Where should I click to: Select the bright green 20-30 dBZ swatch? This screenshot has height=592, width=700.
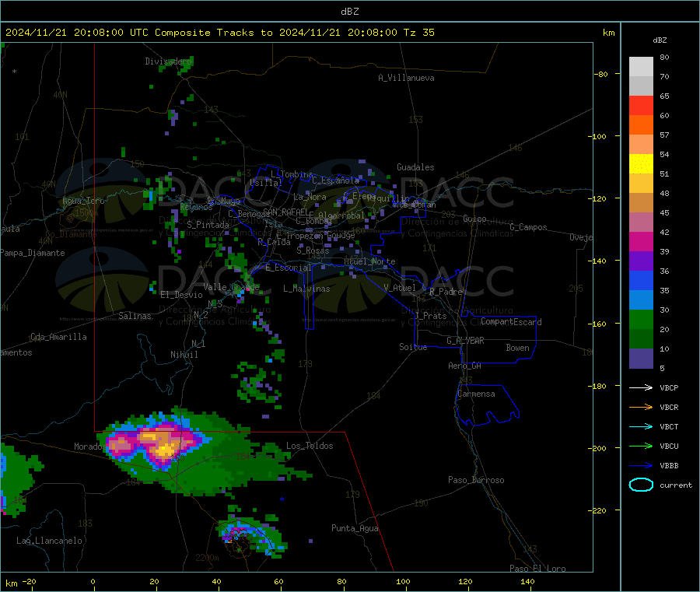[641, 320]
